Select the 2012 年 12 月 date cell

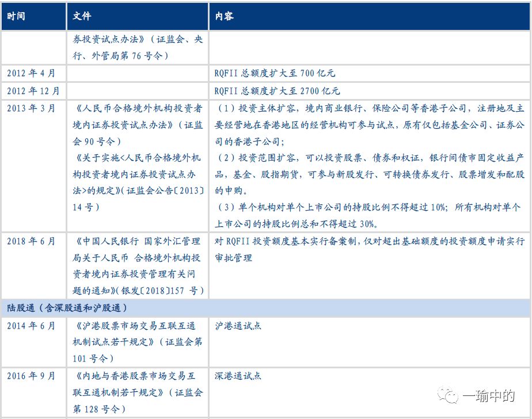(33, 90)
